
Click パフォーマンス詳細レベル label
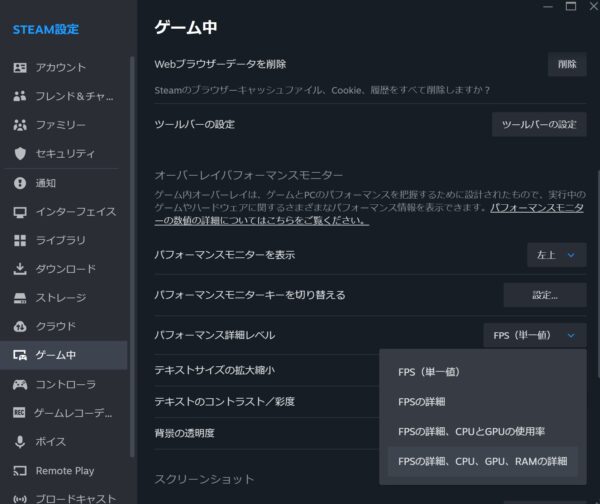[215, 336]
